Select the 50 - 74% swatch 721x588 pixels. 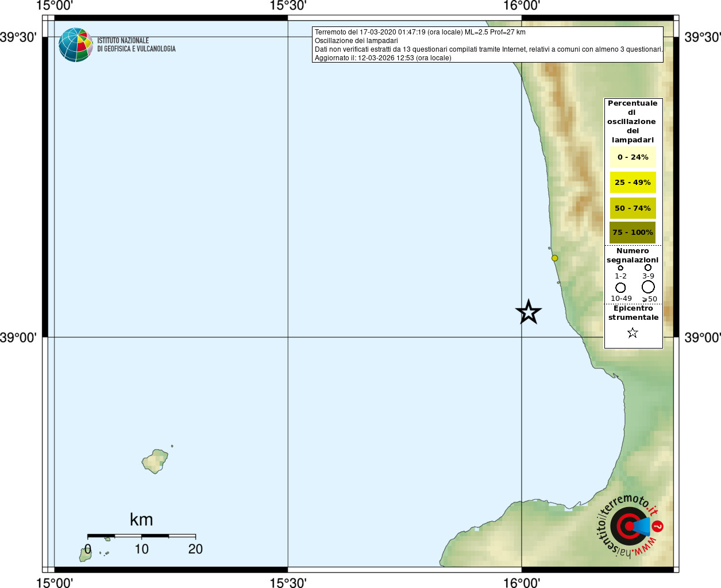coord(633,208)
